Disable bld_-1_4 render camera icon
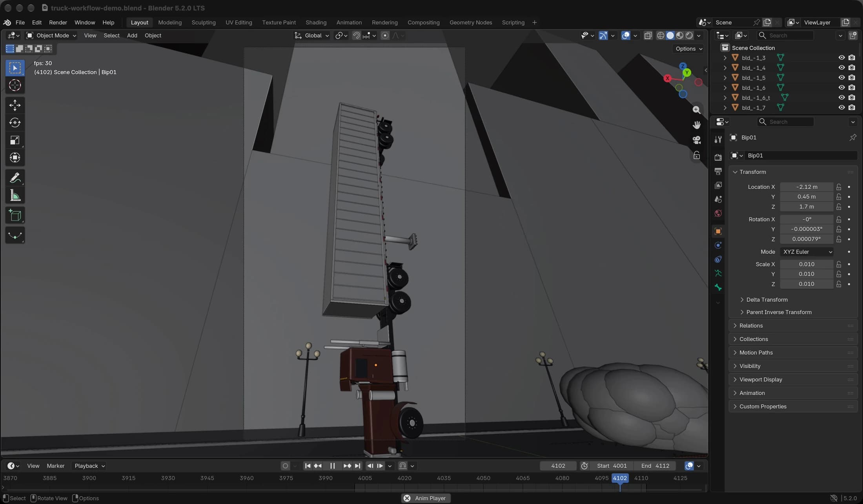 [x=852, y=67]
